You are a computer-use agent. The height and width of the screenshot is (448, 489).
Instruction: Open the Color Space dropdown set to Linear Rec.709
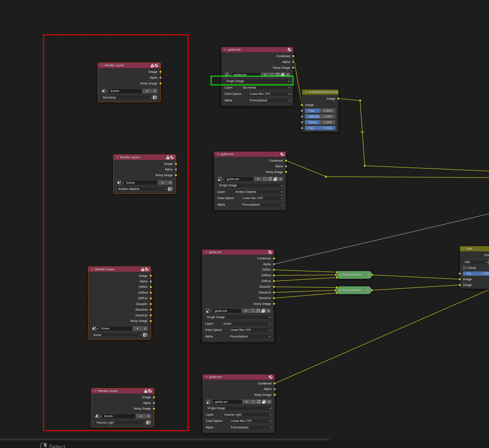[269, 94]
